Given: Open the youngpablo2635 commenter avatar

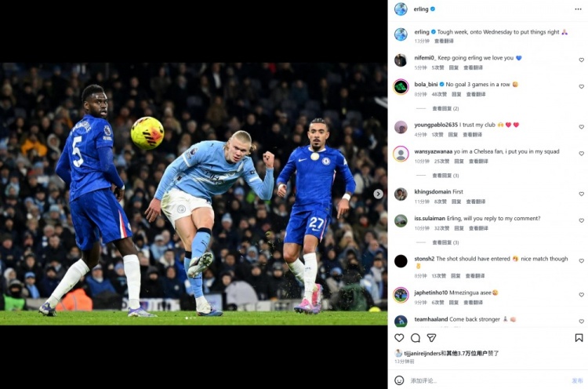Looking at the screenshot, I should 401,127.
